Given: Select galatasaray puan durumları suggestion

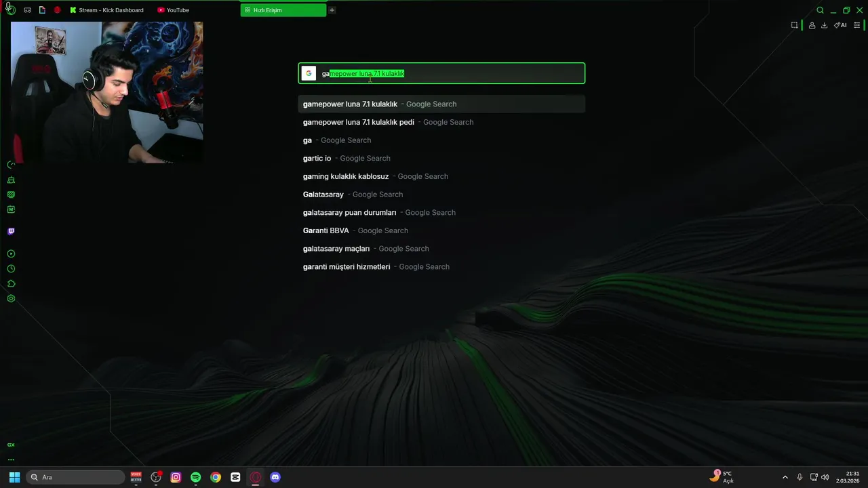Looking at the screenshot, I should 441,212.
